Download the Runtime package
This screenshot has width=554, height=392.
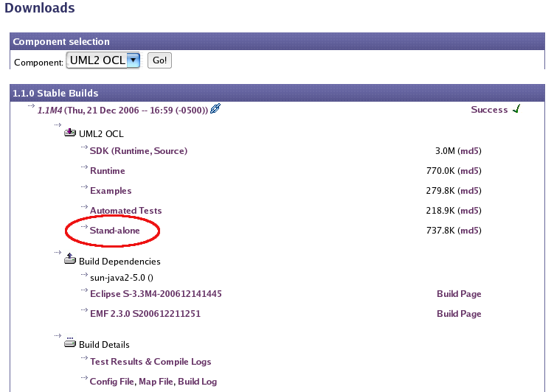tap(108, 171)
